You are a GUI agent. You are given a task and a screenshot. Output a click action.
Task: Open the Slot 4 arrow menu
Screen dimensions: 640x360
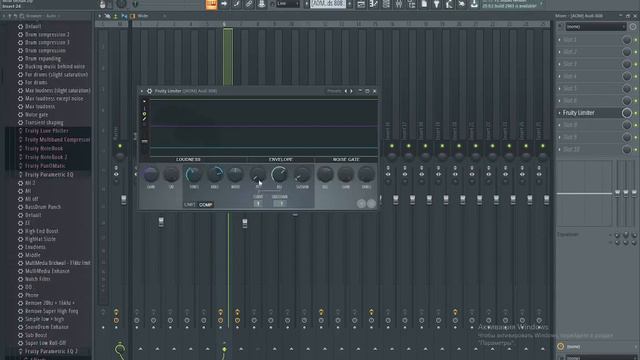point(559,76)
